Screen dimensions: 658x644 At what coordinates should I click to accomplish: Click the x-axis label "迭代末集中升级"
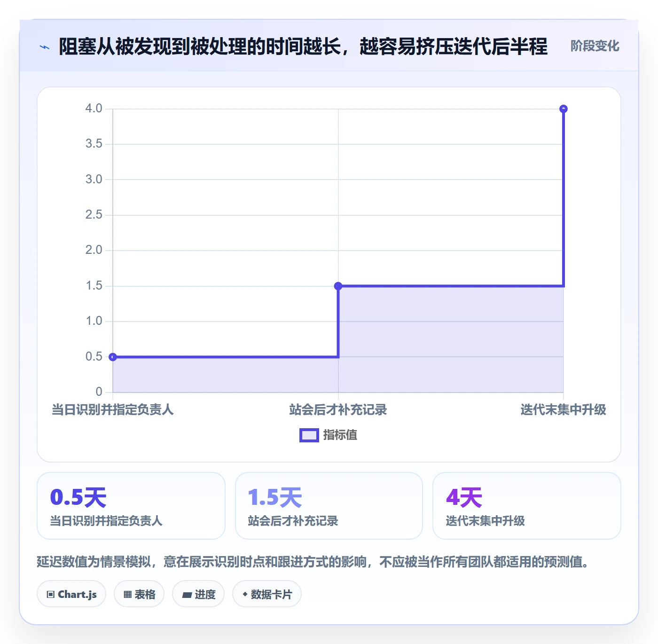click(x=564, y=410)
